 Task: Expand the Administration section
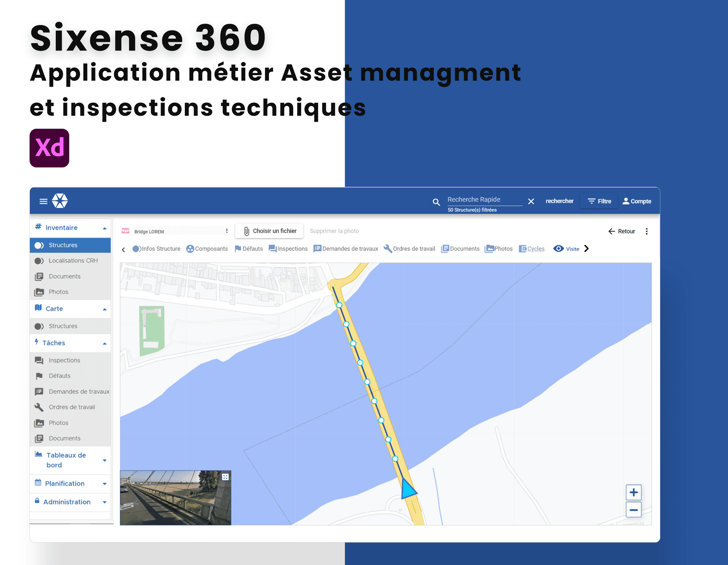point(70,502)
